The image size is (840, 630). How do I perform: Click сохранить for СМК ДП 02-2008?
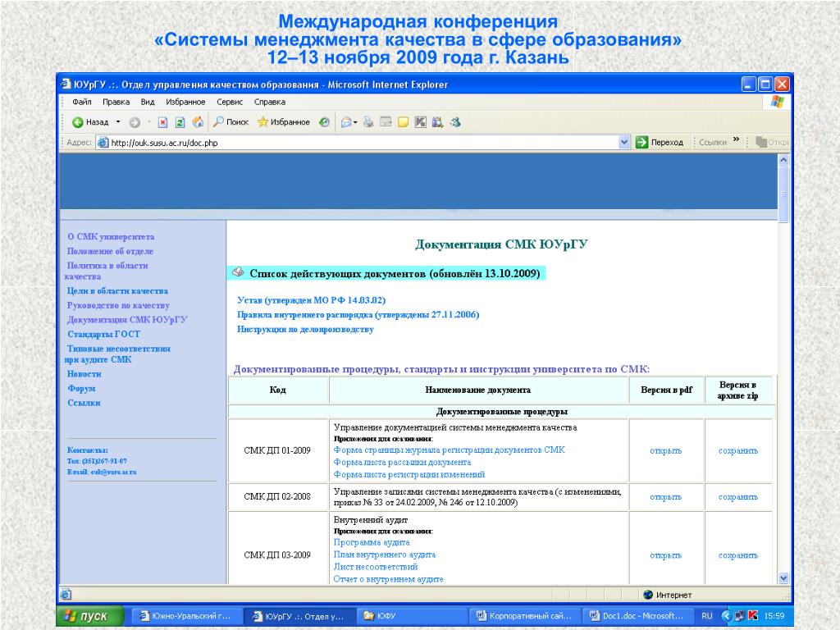click(738, 497)
